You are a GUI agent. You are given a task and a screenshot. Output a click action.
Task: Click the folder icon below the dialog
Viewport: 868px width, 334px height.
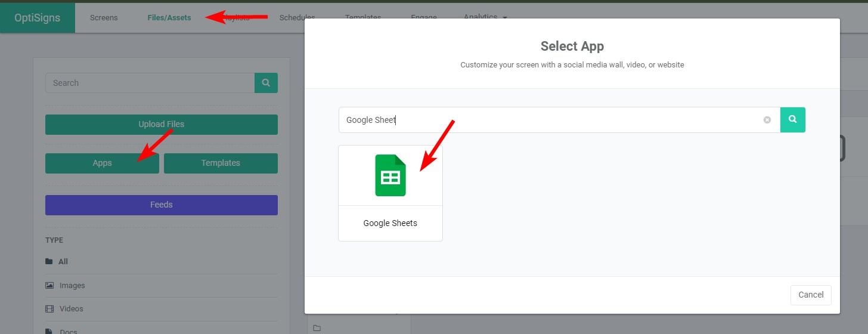click(x=317, y=328)
